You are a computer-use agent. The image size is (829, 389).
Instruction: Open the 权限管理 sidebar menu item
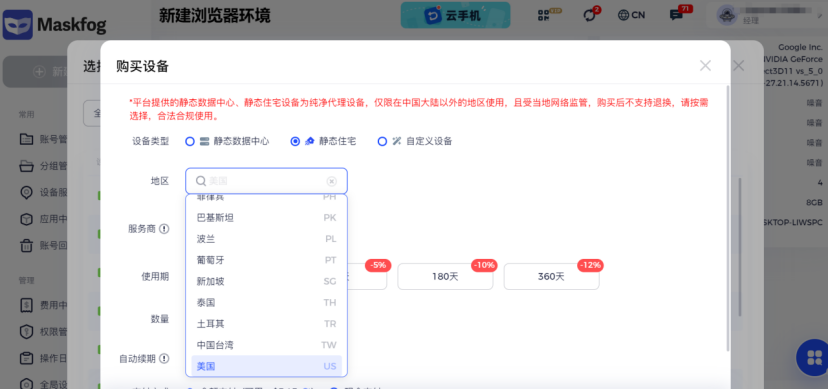pos(44,332)
